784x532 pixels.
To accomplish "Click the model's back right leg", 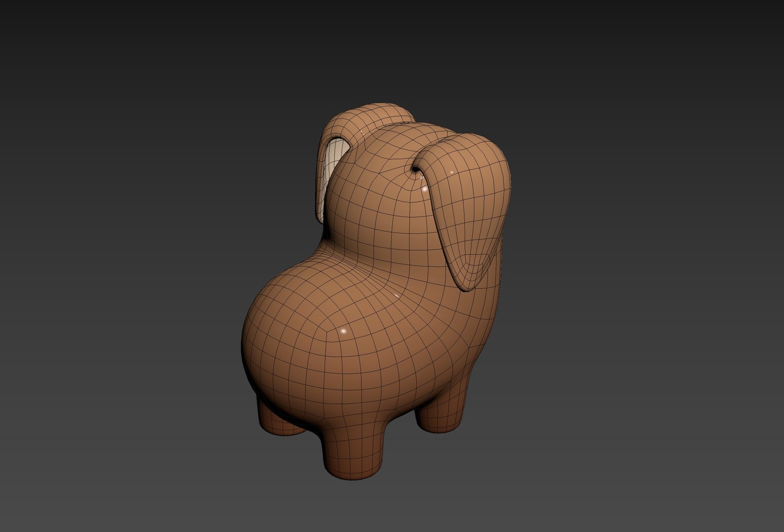I will (440, 405).
